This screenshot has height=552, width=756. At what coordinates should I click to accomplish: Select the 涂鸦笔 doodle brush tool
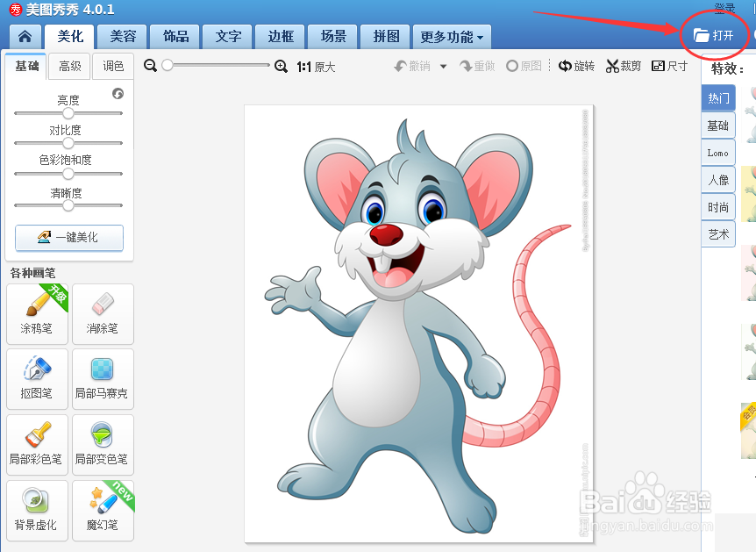tap(37, 314)
